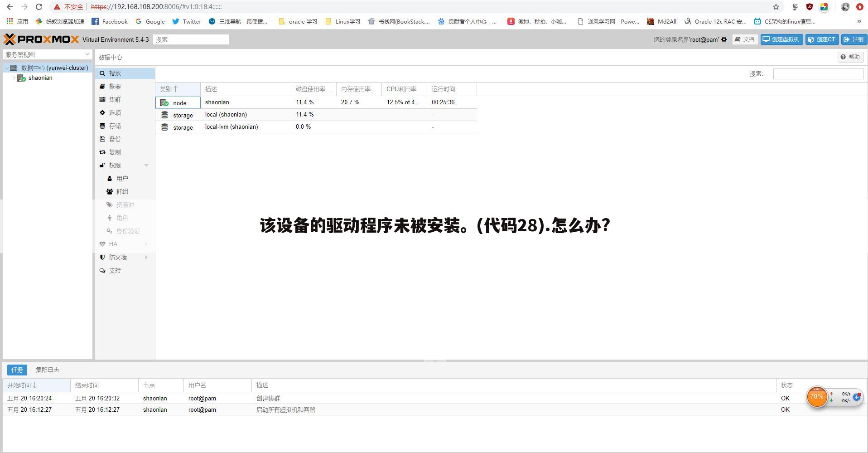
Task: Switch to the 集群日志 tab
Action: pyautogui.click(x=47, y=370)
